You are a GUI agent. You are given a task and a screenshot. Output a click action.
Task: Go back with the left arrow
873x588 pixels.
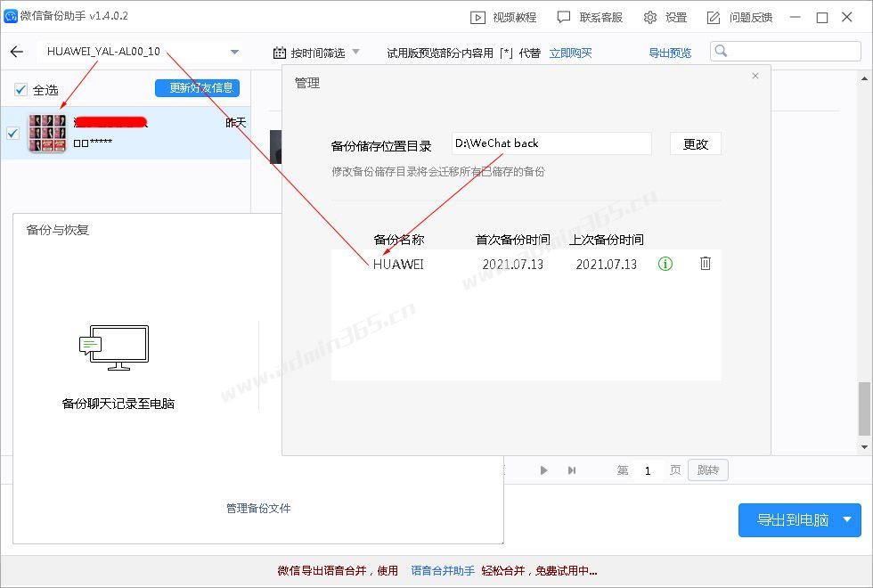[x=17, y=52]
